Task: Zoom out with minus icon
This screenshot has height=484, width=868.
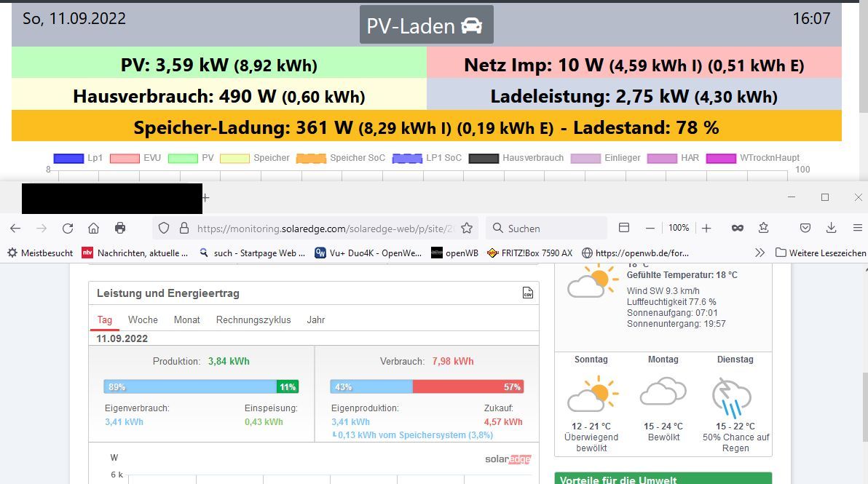Action: tap(650, 228)
